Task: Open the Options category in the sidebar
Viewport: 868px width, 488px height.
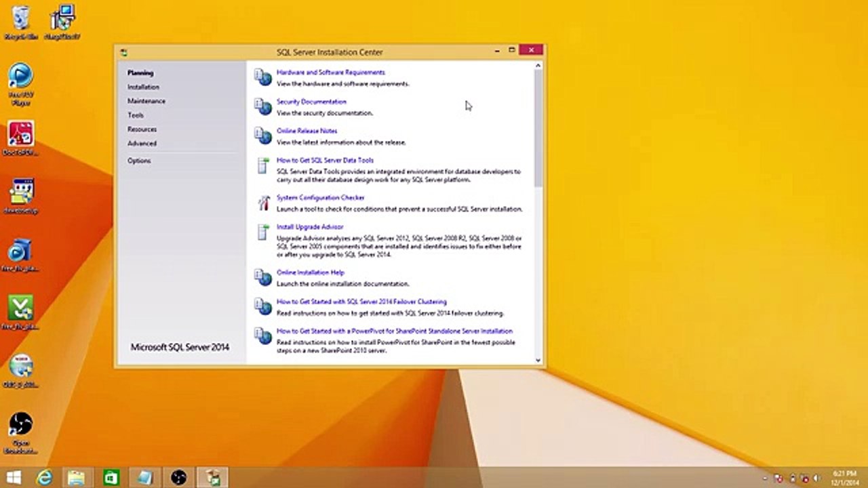Action: [139, 161]
